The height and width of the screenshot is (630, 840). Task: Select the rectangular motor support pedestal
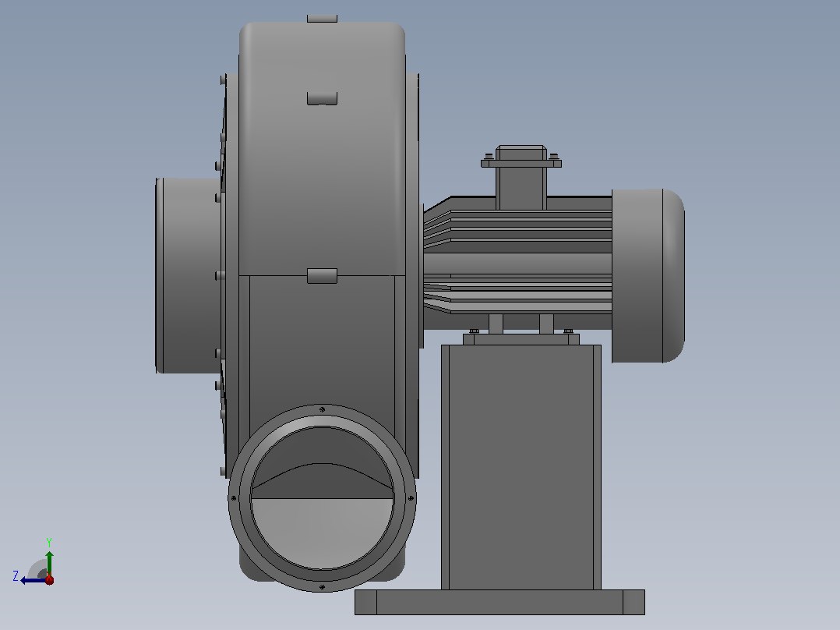click(x=521, y=467)
